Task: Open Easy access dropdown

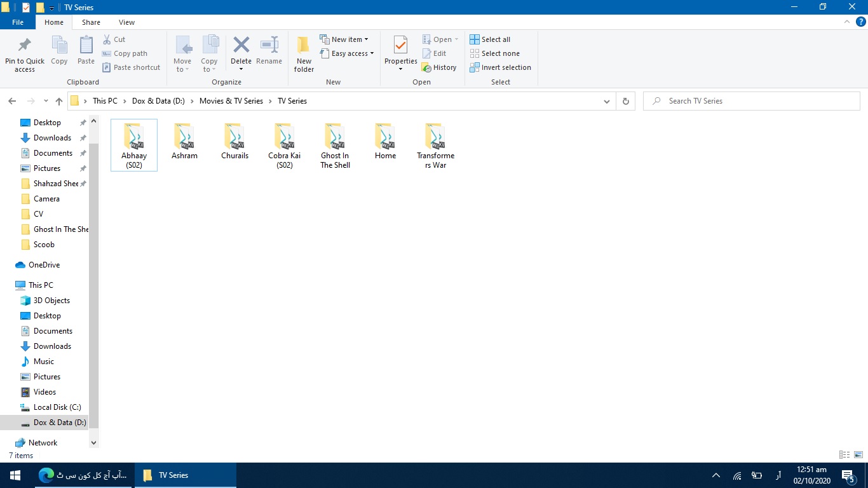Action: point(347,53)
